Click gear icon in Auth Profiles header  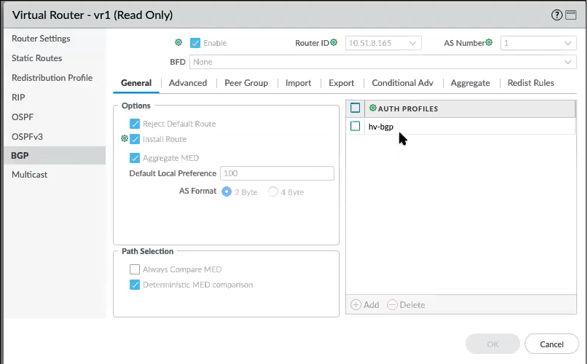(373, 108)
